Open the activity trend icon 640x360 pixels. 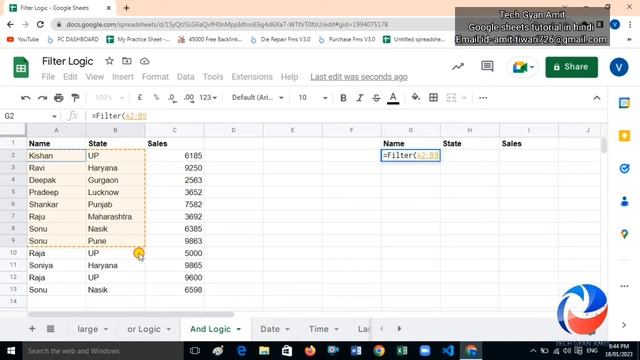[x=458, y=67]
